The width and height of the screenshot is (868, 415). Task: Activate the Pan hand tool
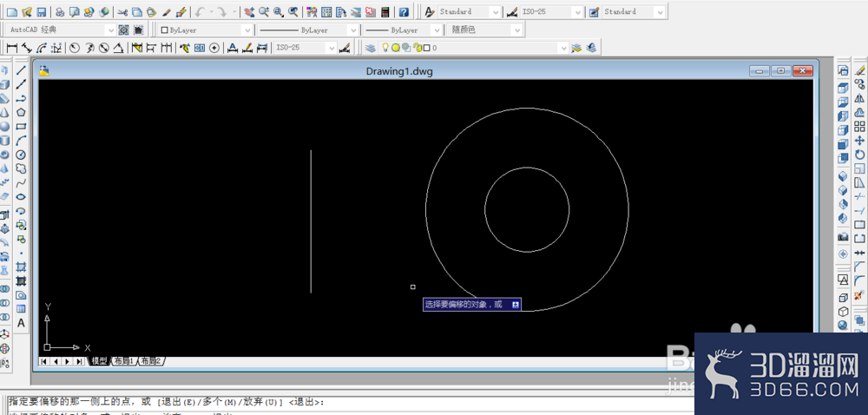coord(250,11)
